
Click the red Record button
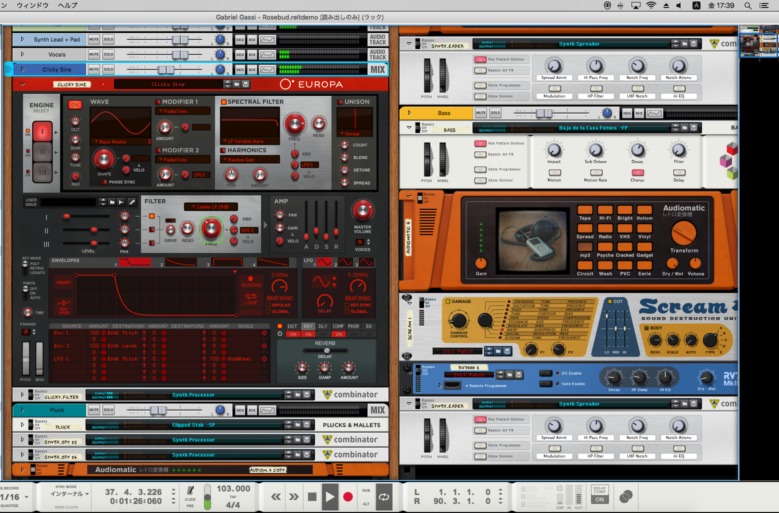(348, 497)
